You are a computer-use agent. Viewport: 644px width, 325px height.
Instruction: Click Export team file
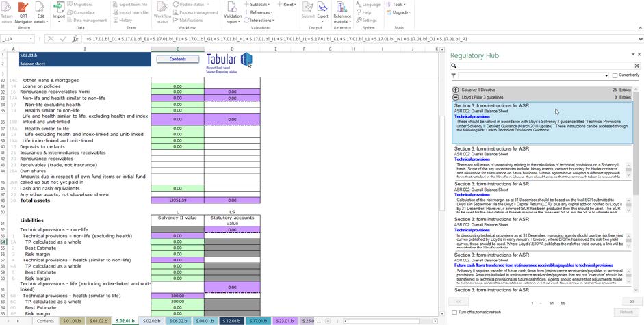coord(129,5)
